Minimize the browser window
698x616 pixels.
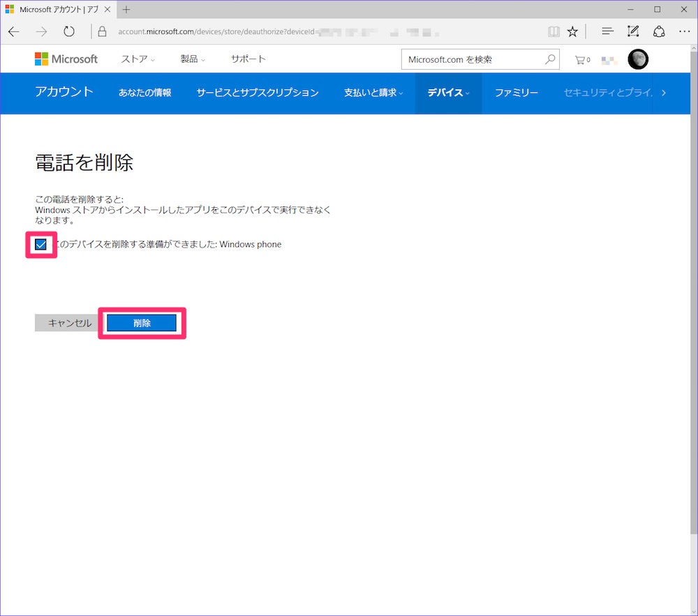pos(630,9)
